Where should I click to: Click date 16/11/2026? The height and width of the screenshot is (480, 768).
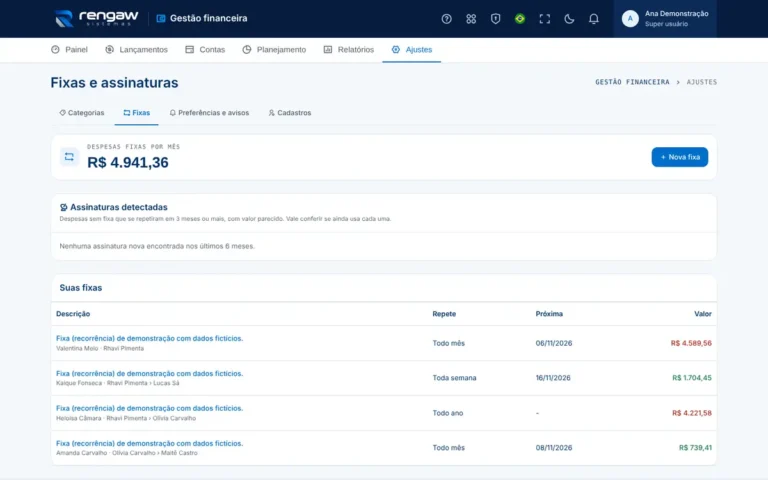pyautogui.click(x=553, y=378)
